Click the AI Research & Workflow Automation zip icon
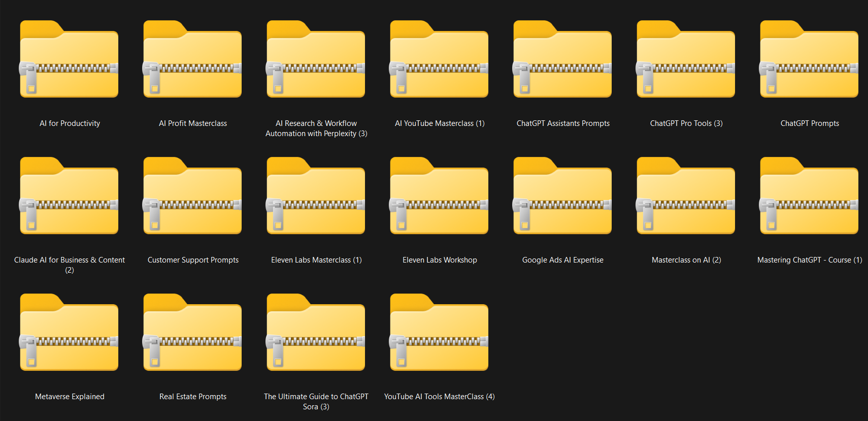868x421 pixels. point(316,59)
